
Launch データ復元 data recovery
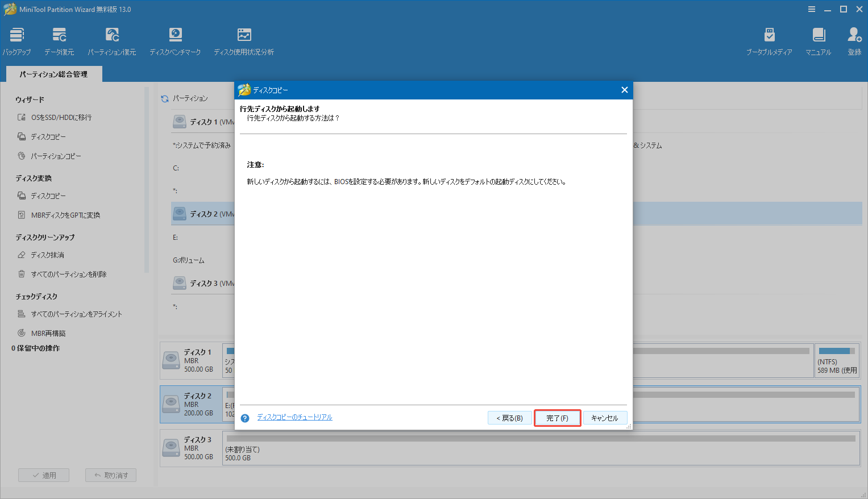click(x=59, y=40)
